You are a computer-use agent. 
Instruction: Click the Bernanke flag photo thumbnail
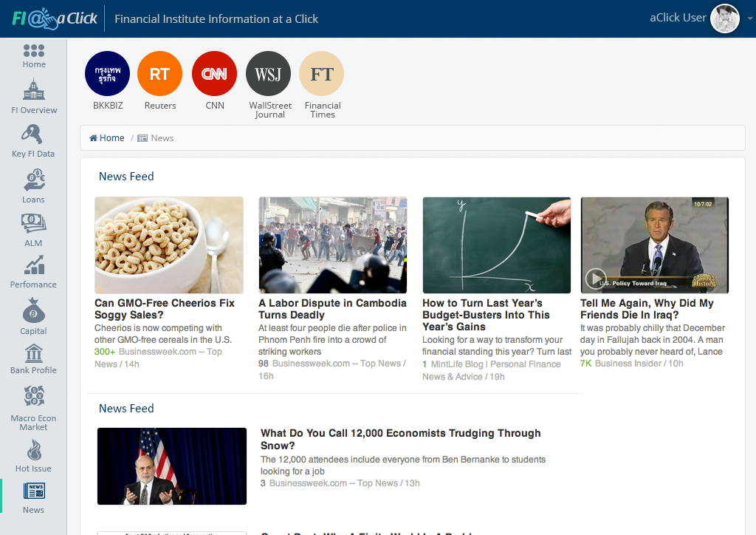171,466
